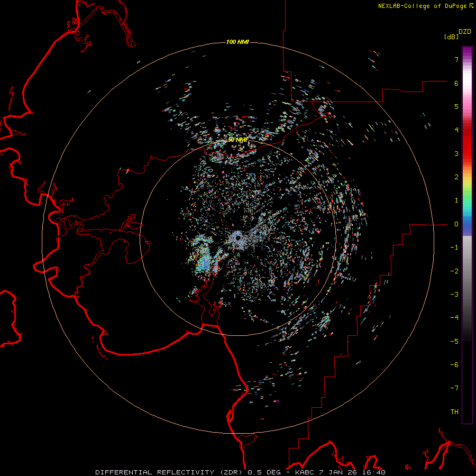The height and width of the screenshot is (476, 476).
Task: Click the -5 value on color scale
Action: point(454,342)
